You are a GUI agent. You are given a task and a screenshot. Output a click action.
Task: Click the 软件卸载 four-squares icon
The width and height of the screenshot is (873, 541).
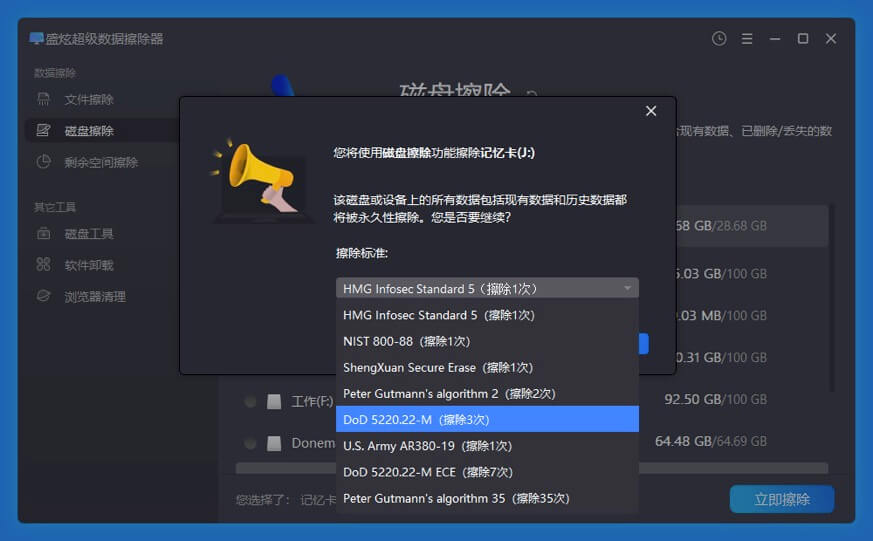coord(43,264)
